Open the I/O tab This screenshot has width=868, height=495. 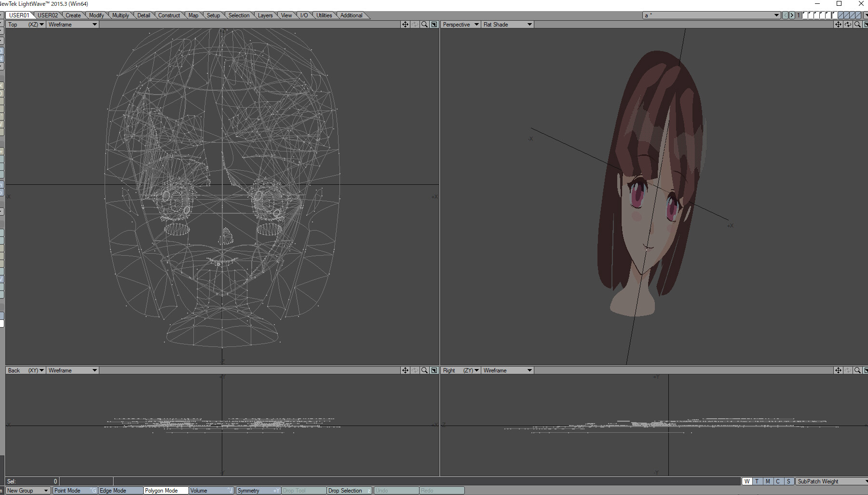(304, 15)
